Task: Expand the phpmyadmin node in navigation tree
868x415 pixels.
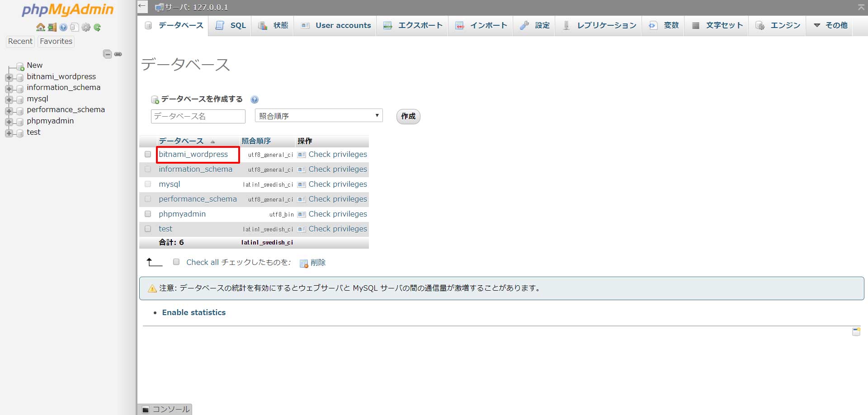Action: [x=9, y=122]
